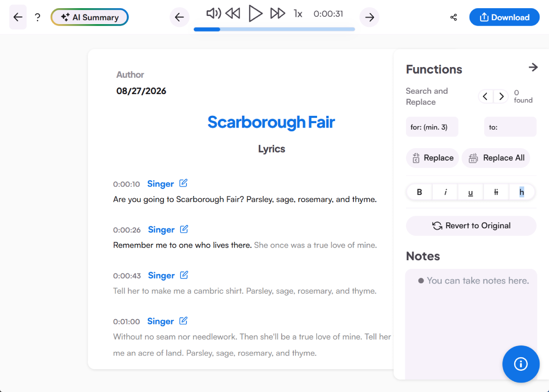Download the transcript
Screen dimensions: 549x392
click(504, 17)
